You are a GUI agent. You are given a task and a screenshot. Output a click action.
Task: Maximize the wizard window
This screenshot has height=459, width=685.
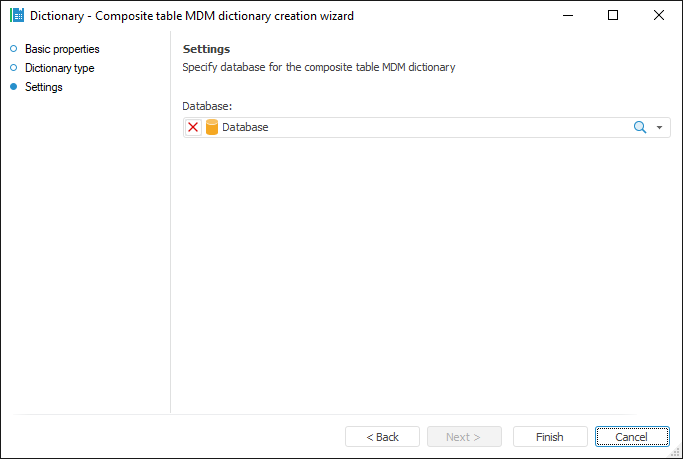pos(613,16)
